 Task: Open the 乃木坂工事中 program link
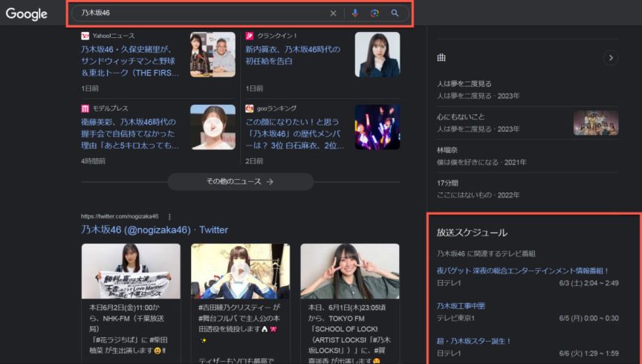point(461,306)
